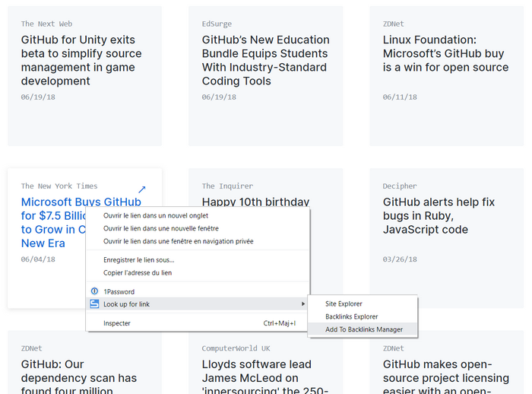
Task: Click the ComputerWorld UK source label
Action: (236, 348)
